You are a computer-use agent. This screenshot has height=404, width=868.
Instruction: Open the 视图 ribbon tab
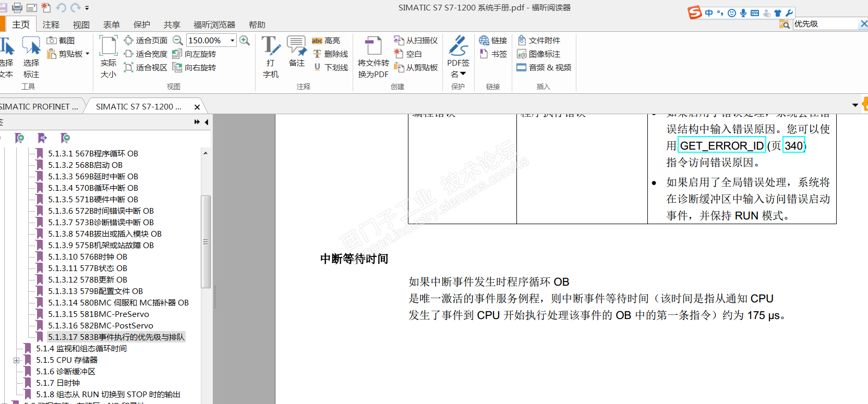click(x=81, y=25)
